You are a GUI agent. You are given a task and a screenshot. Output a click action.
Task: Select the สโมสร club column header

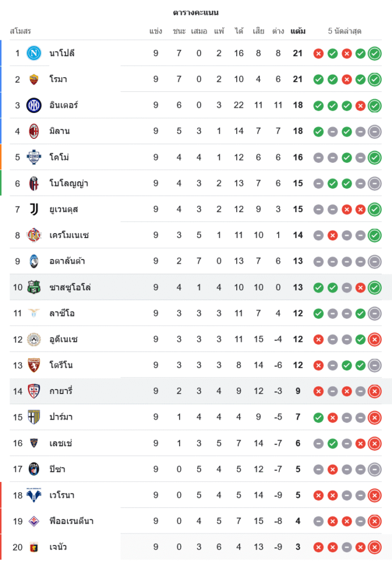click(20, 31)
